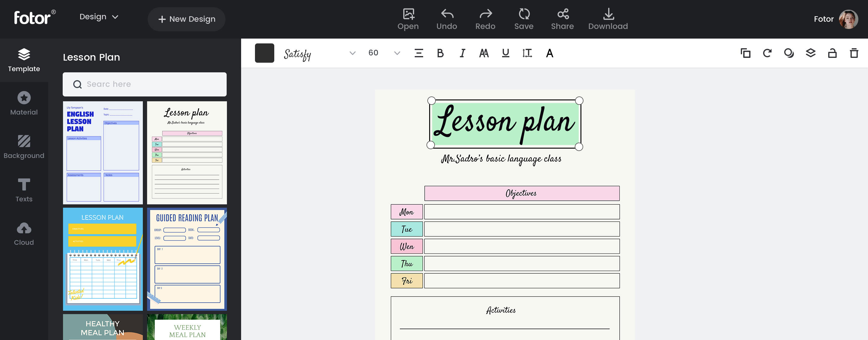The image size is (868, 340).
Task: Open the Background sidebar tab
Action: [x=24, y=146]
